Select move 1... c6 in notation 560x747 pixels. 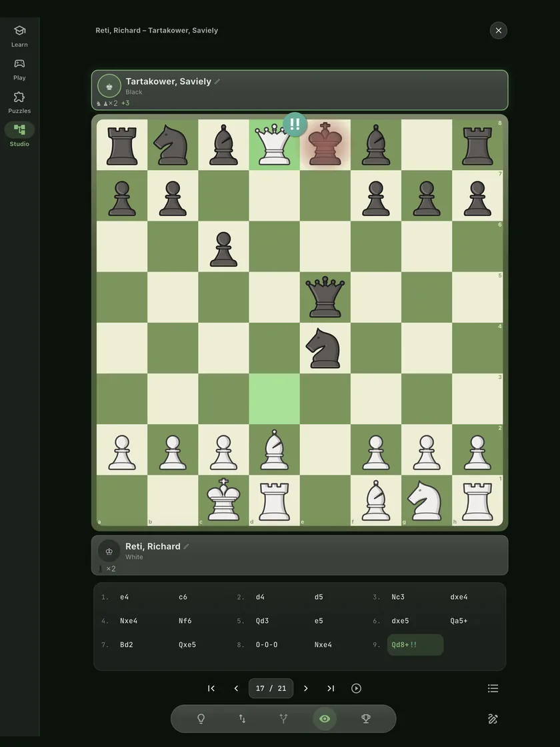183,597
